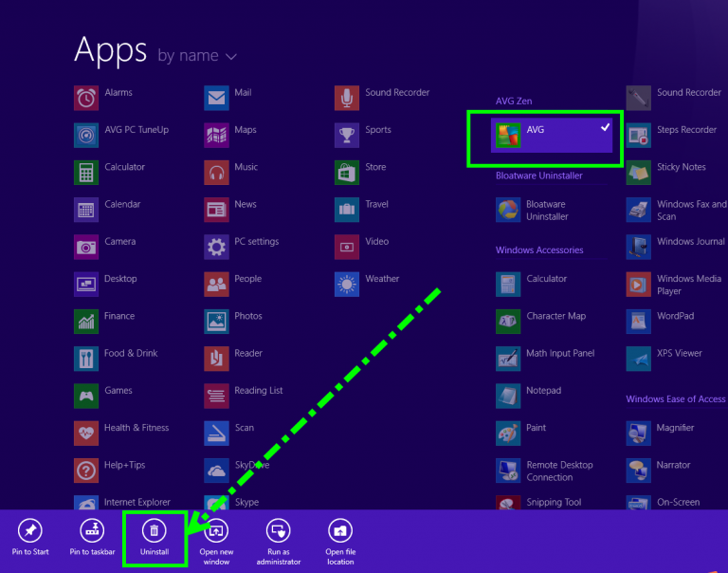The height and width of the screenshot is (573, 728).
Task: Click Open file location button
Action: click(340, 542)
